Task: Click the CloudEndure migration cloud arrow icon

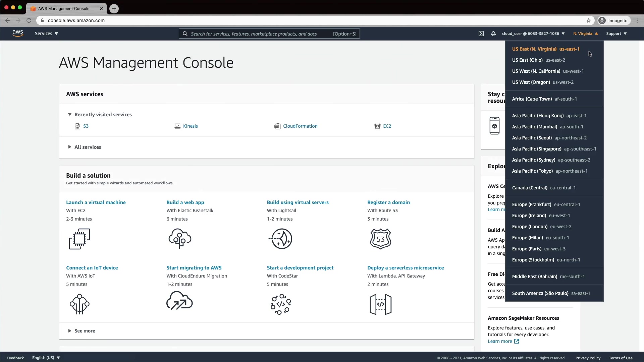Action: point(179,301)
